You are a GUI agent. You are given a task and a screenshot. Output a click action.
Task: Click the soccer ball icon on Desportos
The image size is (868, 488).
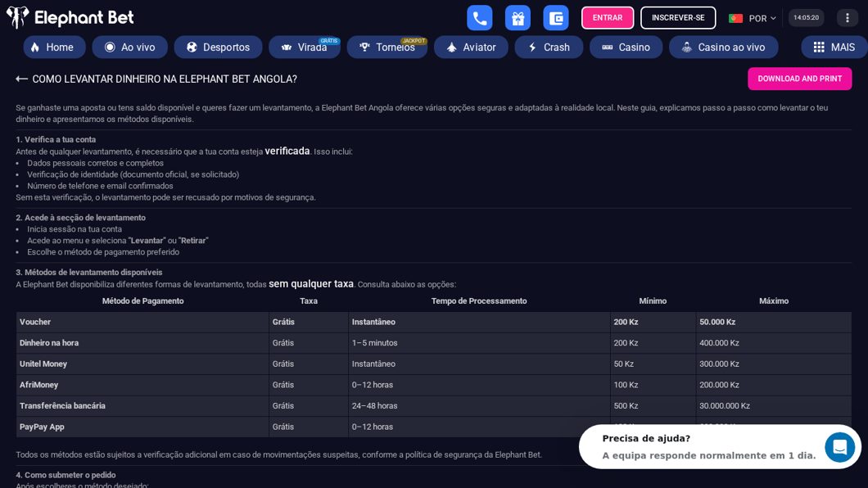pos(192,47)
